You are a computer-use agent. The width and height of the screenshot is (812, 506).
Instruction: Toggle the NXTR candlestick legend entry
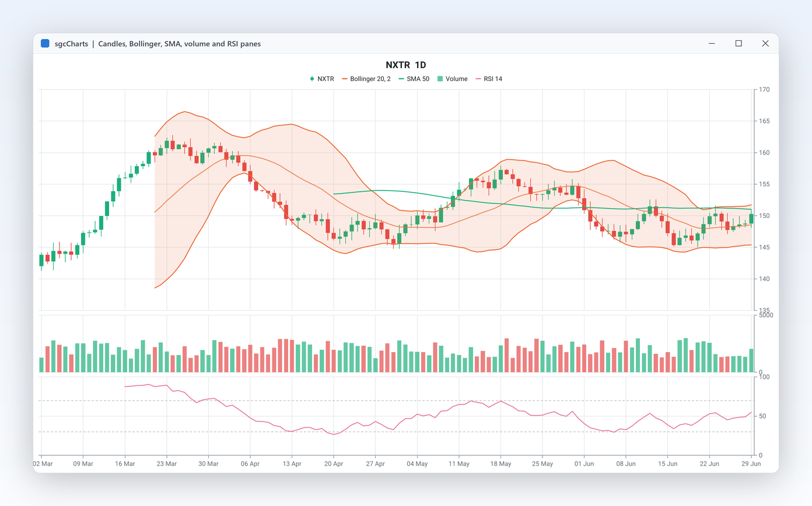tap(322, 79)
